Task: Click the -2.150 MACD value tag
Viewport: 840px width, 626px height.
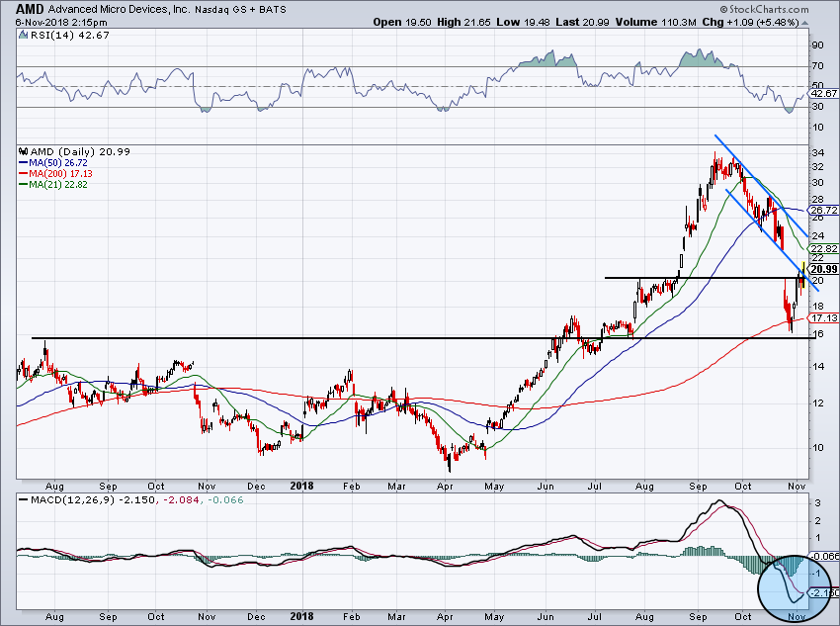Action: point(824,592)
